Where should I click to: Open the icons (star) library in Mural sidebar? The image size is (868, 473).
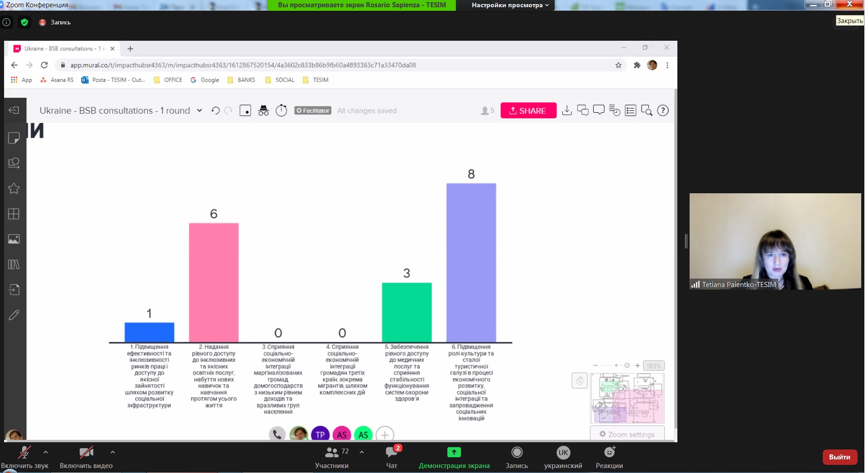(14, 188)
